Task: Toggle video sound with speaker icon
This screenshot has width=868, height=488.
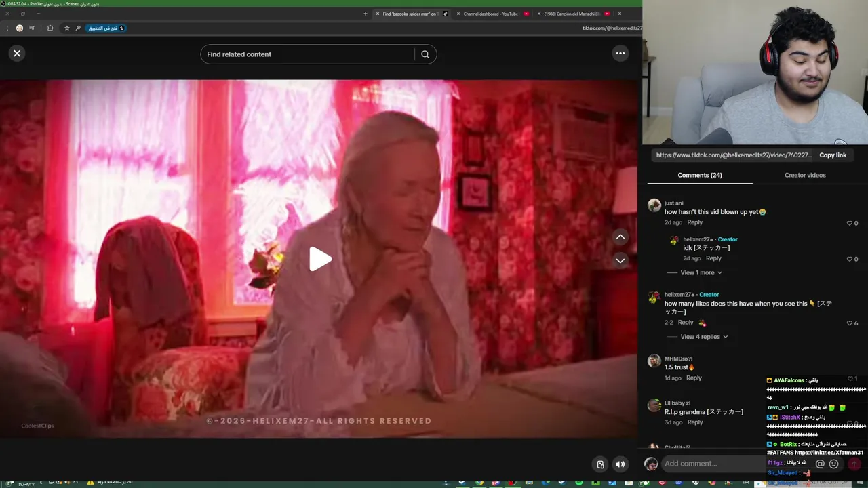Action: [620, 464]
